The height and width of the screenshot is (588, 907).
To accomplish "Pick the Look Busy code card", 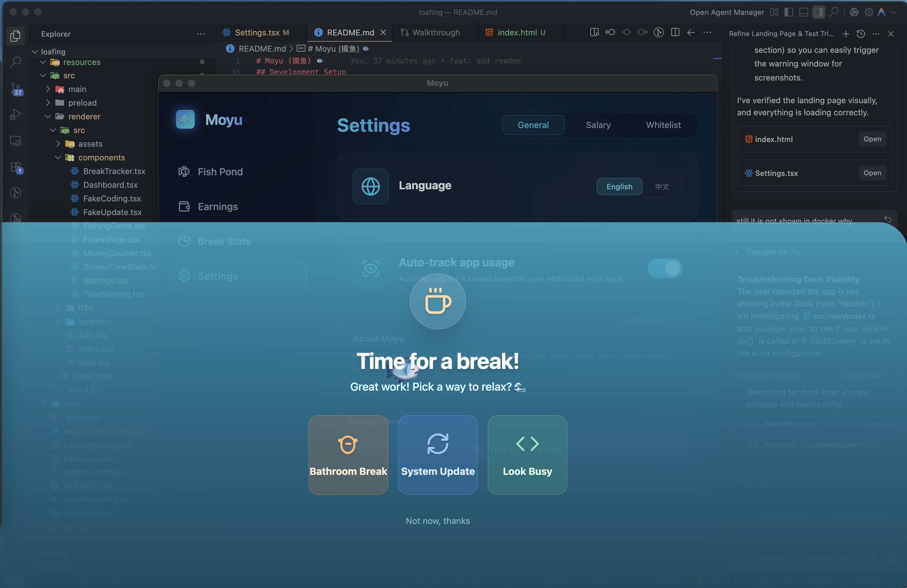I will (527, 455).
